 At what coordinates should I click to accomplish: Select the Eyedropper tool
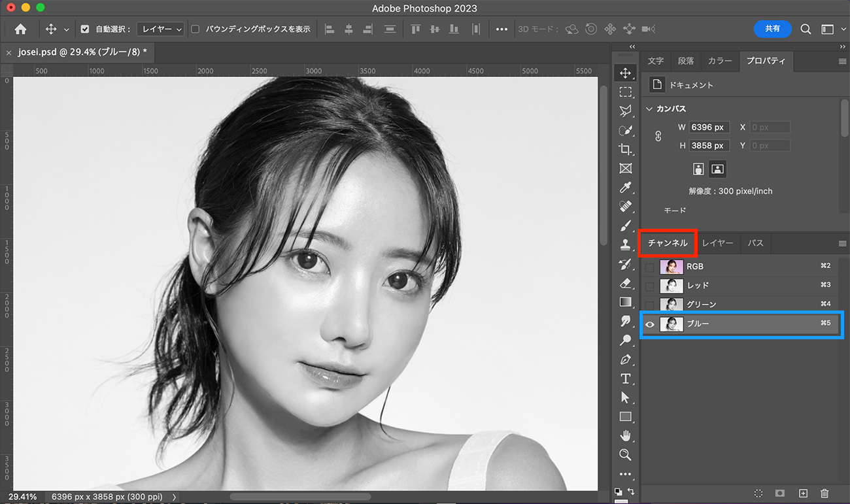626,188
